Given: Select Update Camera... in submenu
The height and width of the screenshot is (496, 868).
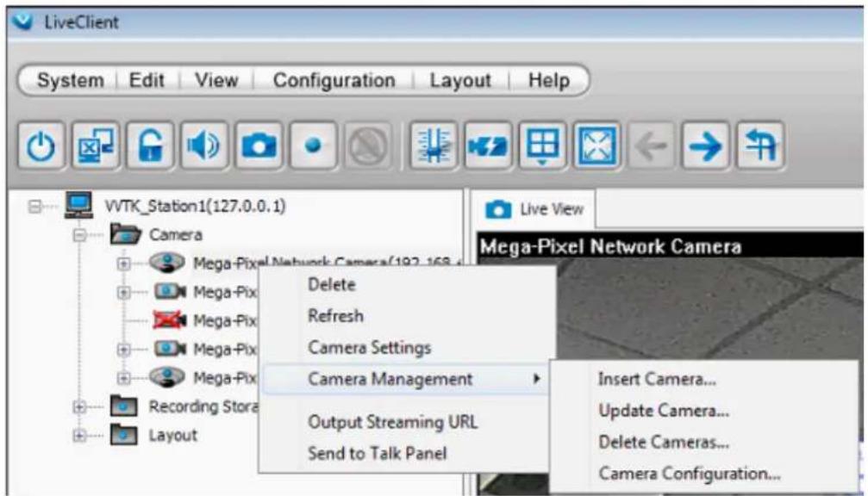Looking at the screenshot, I should tap(664, 411).
